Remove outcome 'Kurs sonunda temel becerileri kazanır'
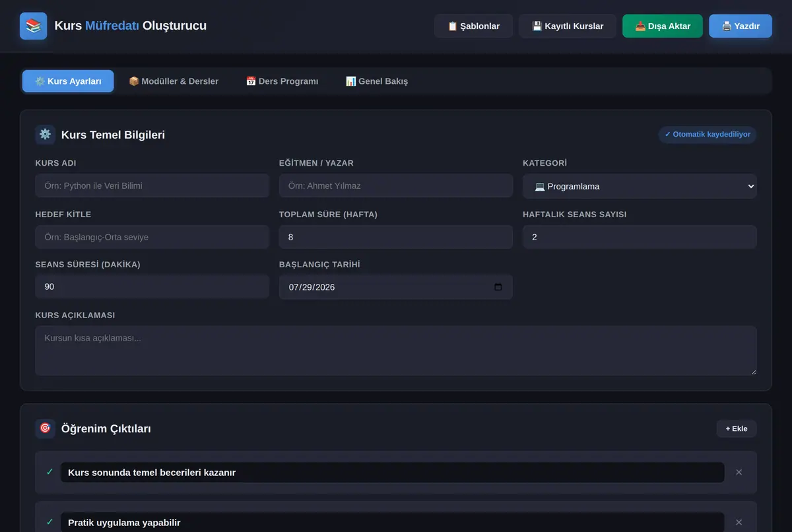Viewport: 792px width, 532px height. [x=739, y=473]
